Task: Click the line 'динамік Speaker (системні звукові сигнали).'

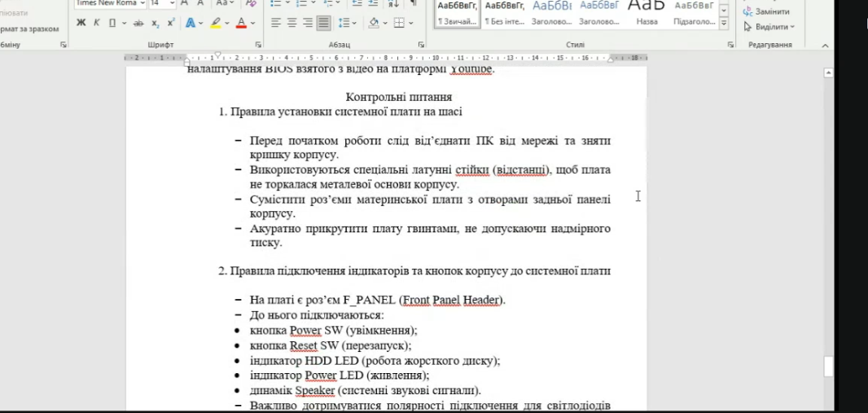Action: (365, 390)
